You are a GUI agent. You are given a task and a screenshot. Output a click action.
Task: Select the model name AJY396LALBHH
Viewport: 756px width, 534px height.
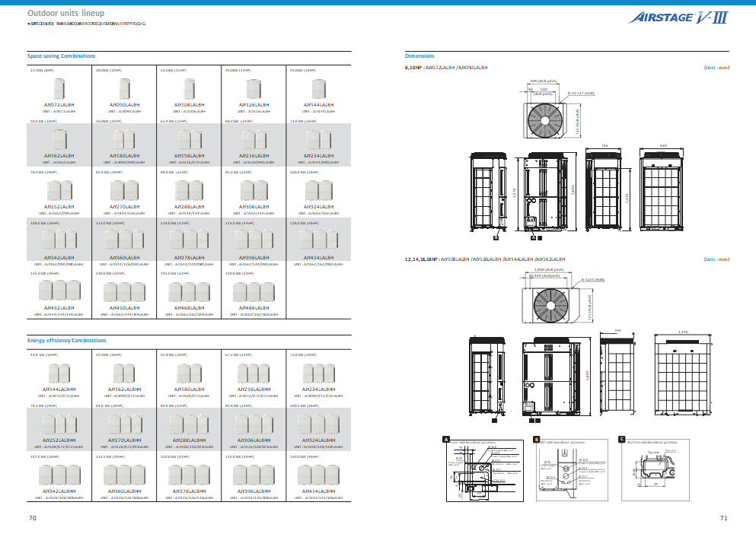254,491
